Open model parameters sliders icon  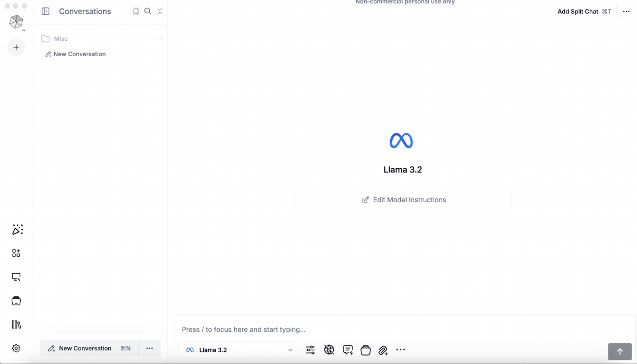tap(311, 350)
